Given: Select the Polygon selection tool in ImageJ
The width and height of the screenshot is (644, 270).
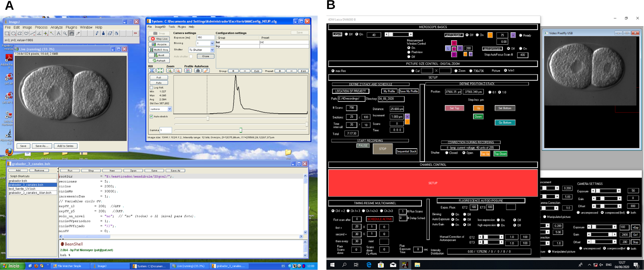Looking at the screenshot, I should pyautogui.click(x=20, y=33).
